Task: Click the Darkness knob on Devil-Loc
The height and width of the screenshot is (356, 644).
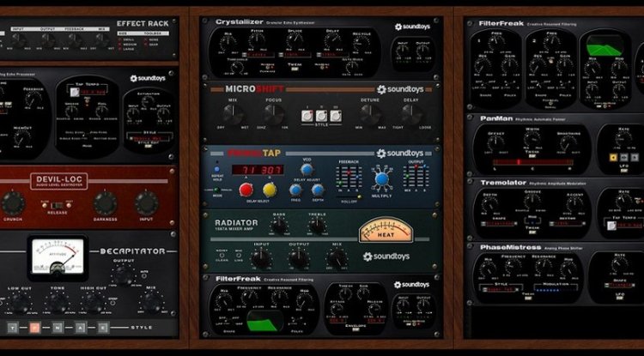Action: tap(106, 203)
